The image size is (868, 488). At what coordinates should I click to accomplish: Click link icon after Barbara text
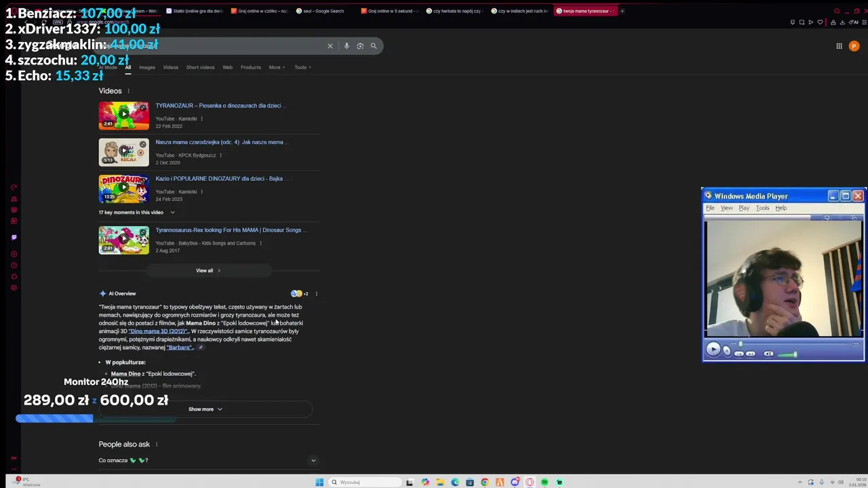(200, 348)
